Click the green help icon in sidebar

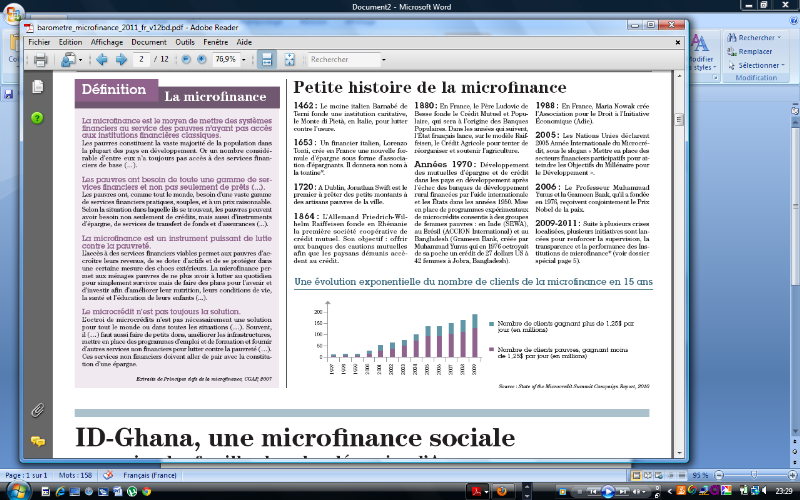[x=37, y=118]
